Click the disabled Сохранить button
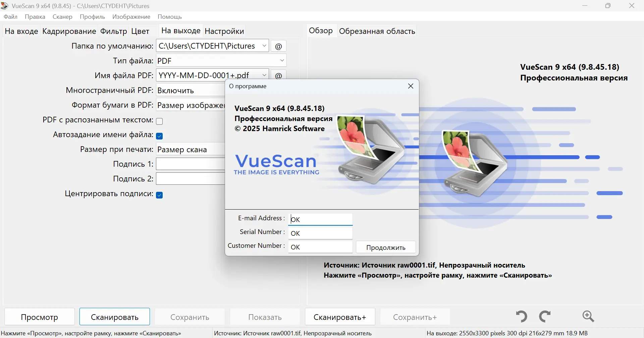Viewport: 644px width, 338px height. pos(190,317)
